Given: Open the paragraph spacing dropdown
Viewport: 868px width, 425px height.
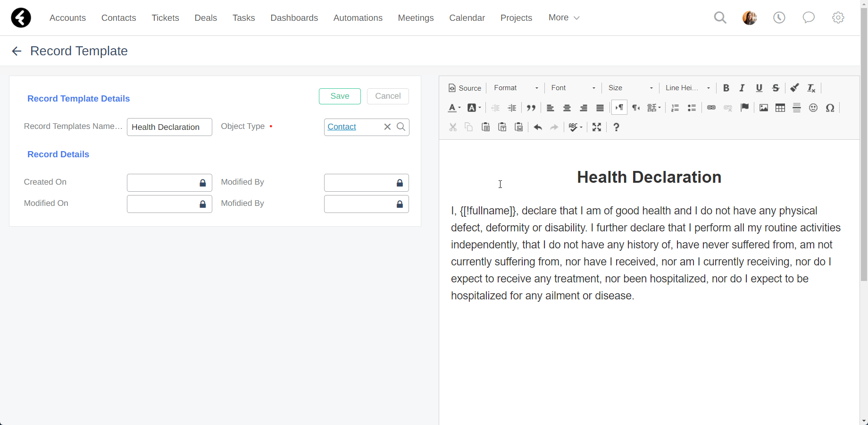Looking at the screenshot, I should tap(654, 108).
